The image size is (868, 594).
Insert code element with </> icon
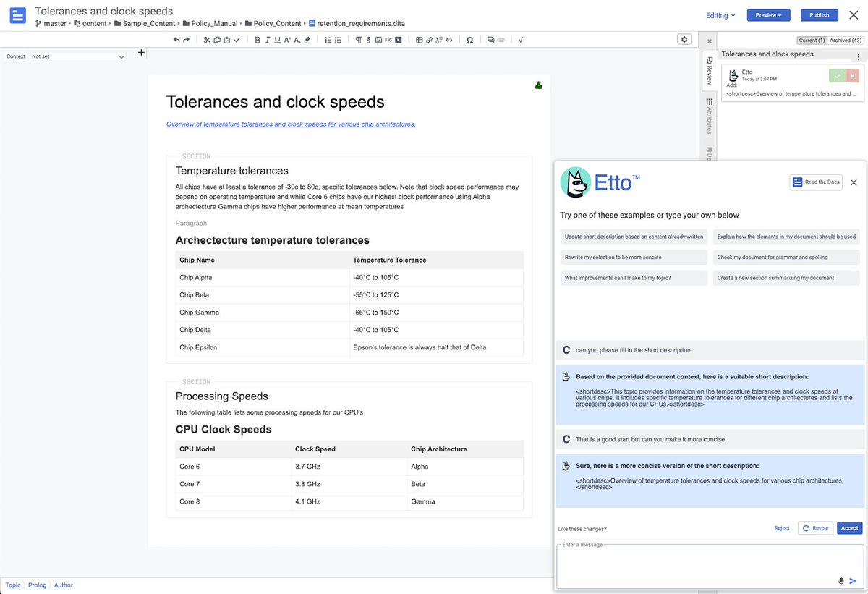click(448, 40)
